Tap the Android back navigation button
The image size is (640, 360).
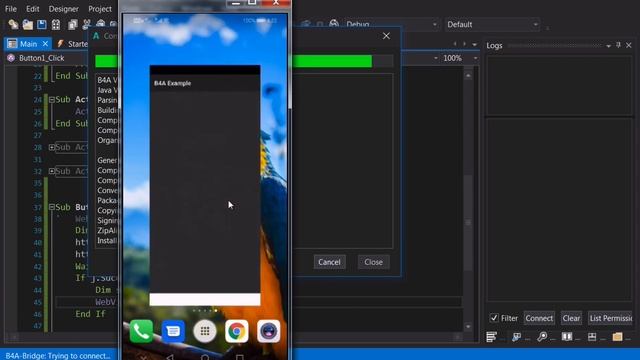[170, 357]
